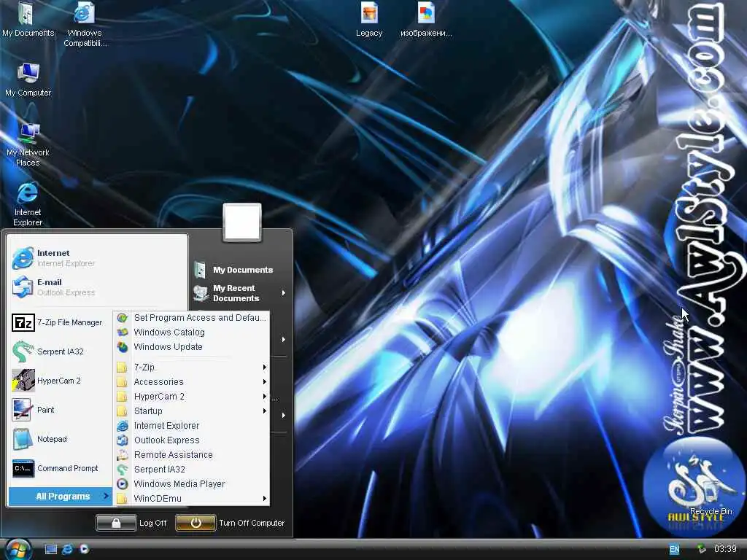Expand My Recent Documents submenu

coord(240,293)
